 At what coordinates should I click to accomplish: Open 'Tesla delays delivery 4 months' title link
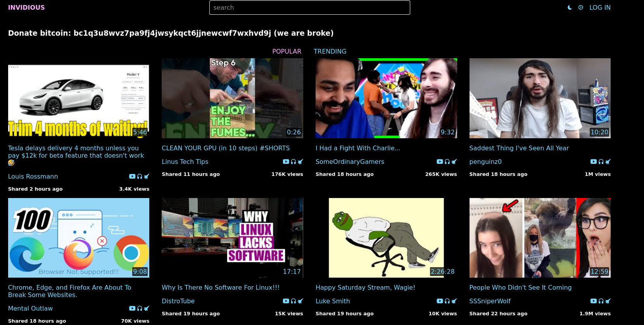tap(76, 155)
